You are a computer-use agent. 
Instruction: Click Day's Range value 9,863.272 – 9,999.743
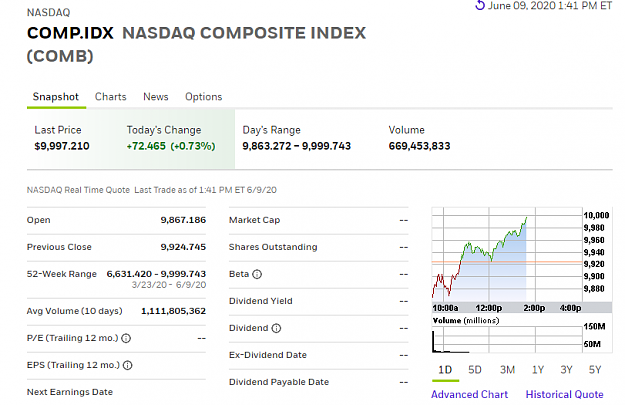coord(297,146)
